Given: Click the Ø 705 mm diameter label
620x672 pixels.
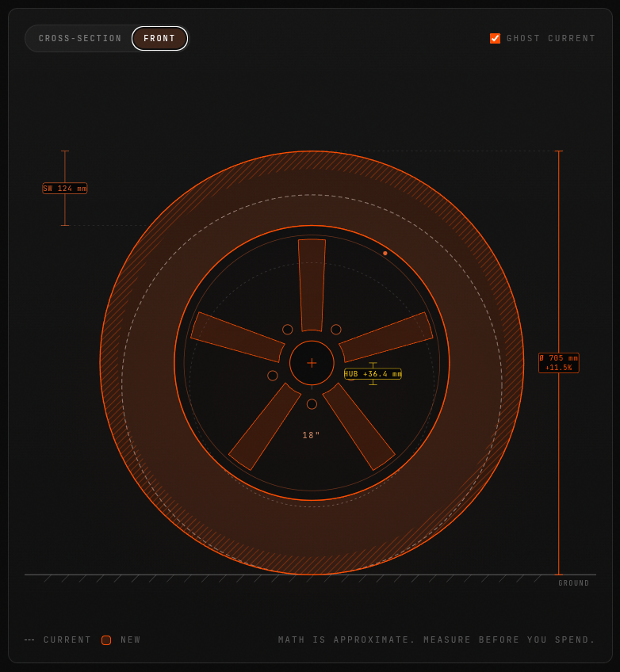Looking at the screenshot, I should pos(558,363).
